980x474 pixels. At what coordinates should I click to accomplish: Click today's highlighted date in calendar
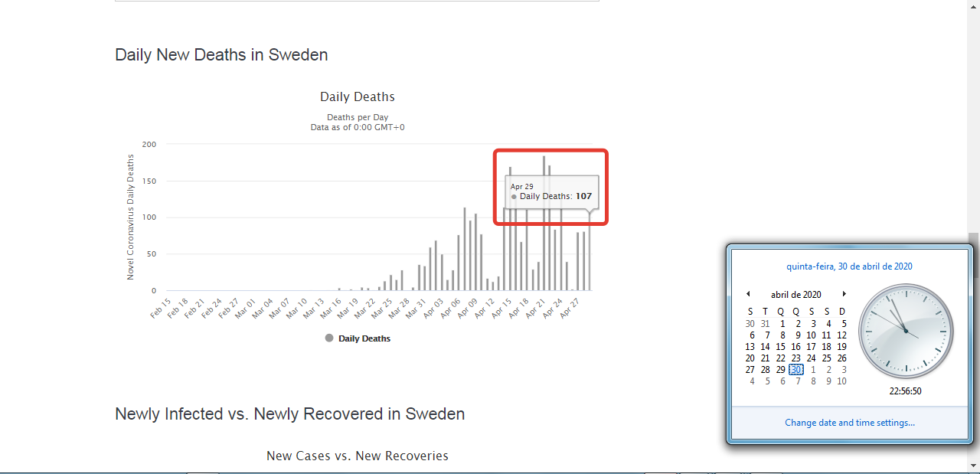click(795, 370)
